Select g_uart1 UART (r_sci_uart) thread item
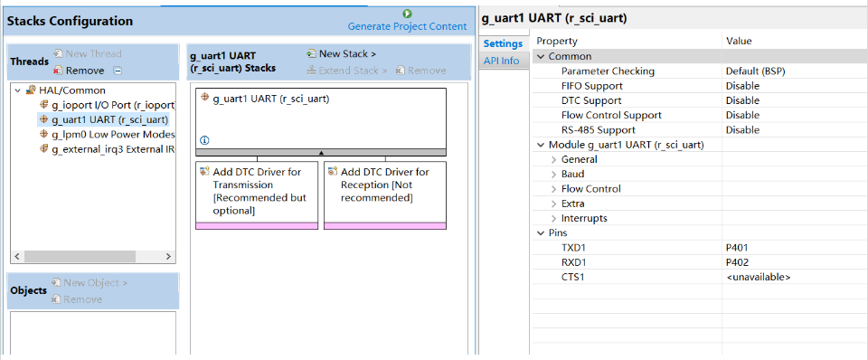The image size is (868, 360). (x=109, y=119)
